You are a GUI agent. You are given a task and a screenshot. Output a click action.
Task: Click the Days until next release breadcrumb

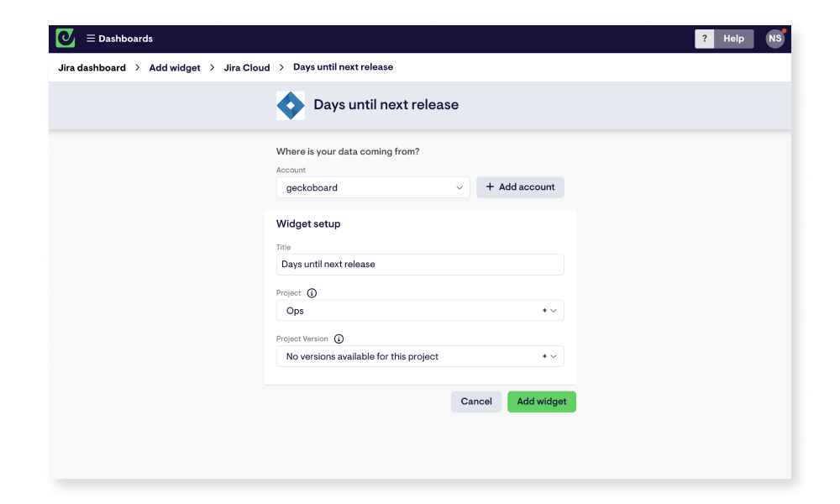pos(343,67)
